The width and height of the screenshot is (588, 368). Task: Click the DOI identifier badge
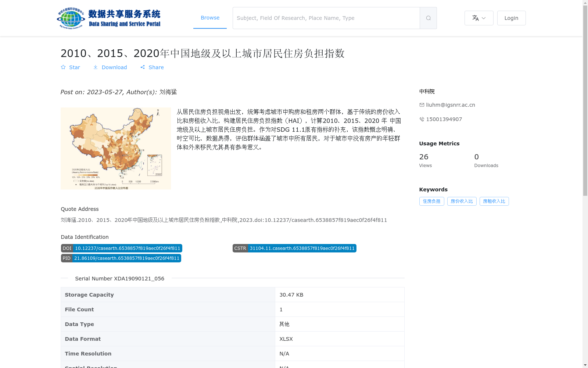pyautogui.click(x=122, y=248)
